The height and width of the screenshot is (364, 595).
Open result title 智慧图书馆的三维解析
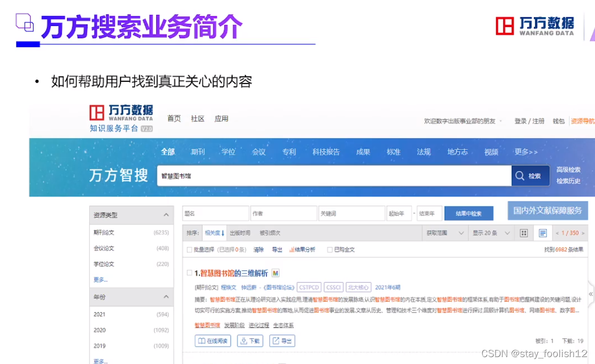coord(234,273)
